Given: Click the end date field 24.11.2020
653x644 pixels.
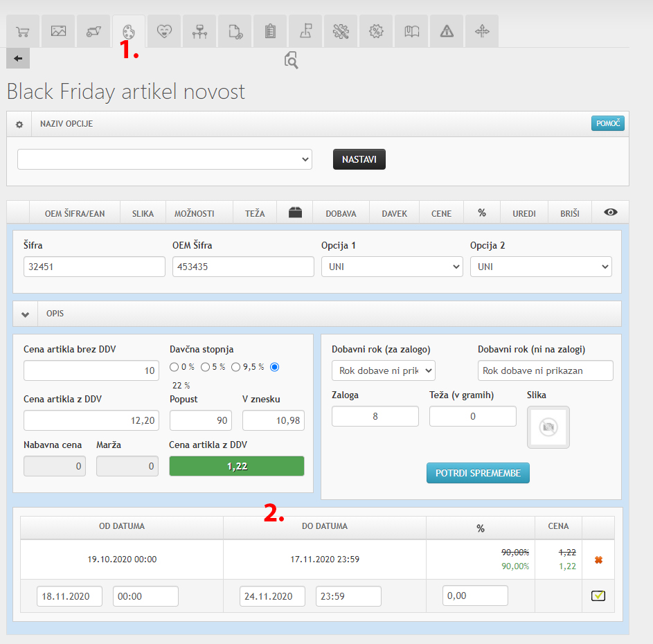Looking at the screenshot, I should point(272,596).
